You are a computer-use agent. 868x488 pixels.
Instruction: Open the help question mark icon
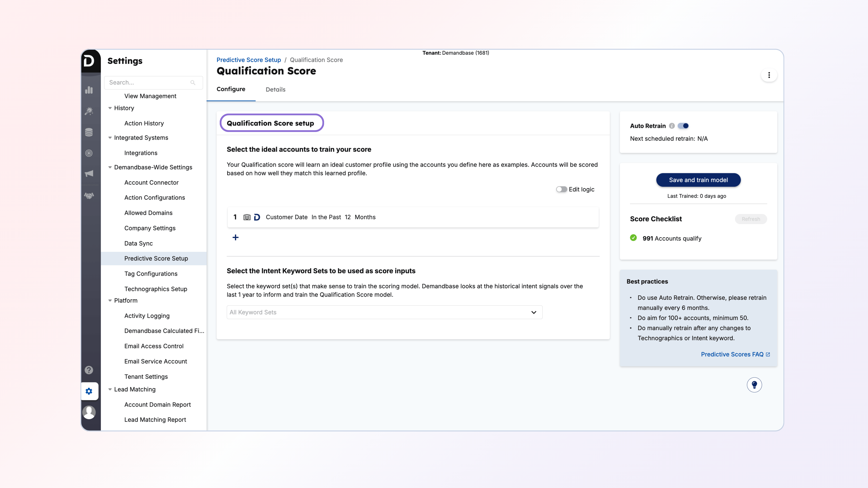(x=89, y=370)
